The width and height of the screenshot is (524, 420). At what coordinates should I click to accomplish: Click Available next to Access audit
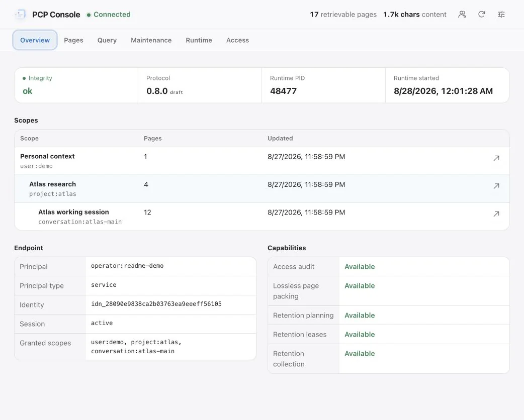[x=360, y=267]
